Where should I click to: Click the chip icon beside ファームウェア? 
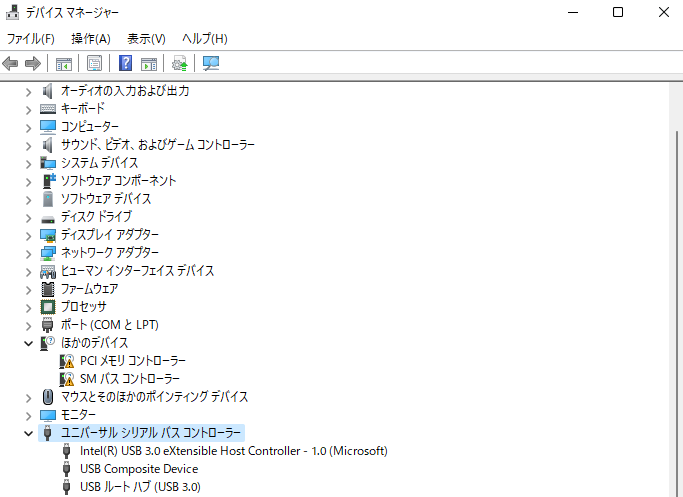(x=47, y=289)
